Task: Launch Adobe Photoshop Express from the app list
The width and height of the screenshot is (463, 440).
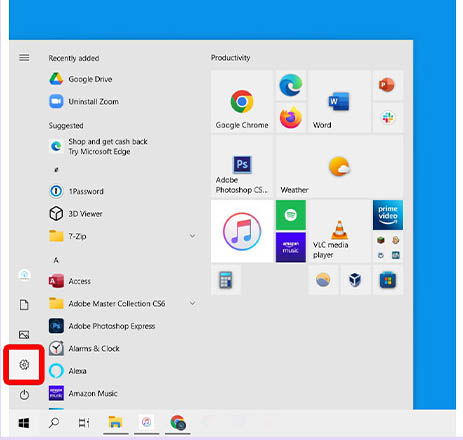Action: [124, 326]
